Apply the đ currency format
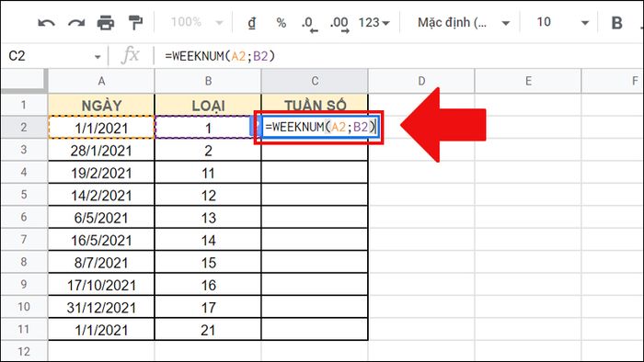This screenshot has height=362, width=644. pos(252,23)
